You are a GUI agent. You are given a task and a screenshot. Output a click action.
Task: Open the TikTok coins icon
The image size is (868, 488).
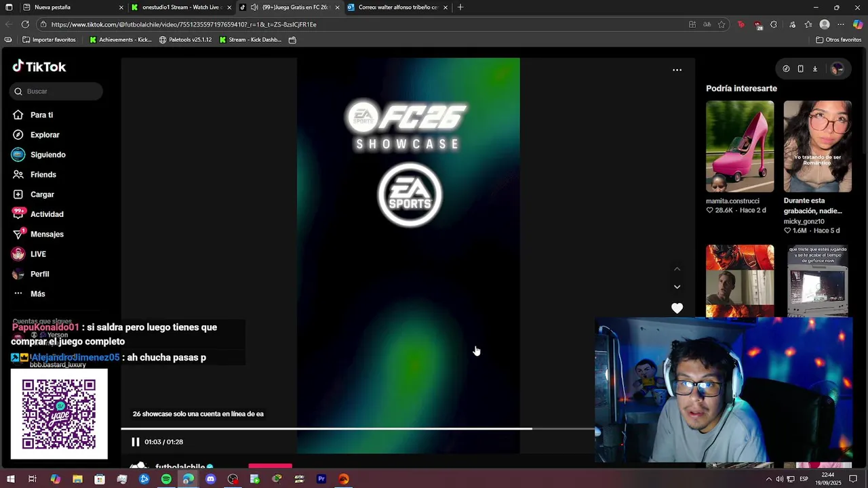click(x=786, y=68)
